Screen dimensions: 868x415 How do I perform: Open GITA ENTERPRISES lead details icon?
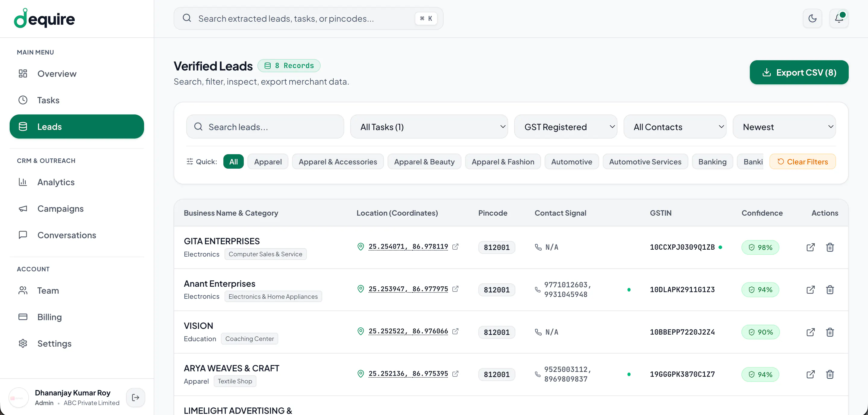pyautogui.click(x=810, y=247)
